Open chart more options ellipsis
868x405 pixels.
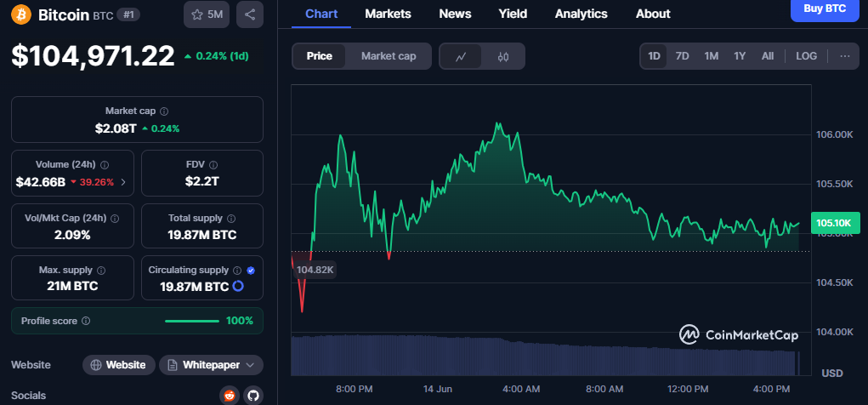click(845, 56)
